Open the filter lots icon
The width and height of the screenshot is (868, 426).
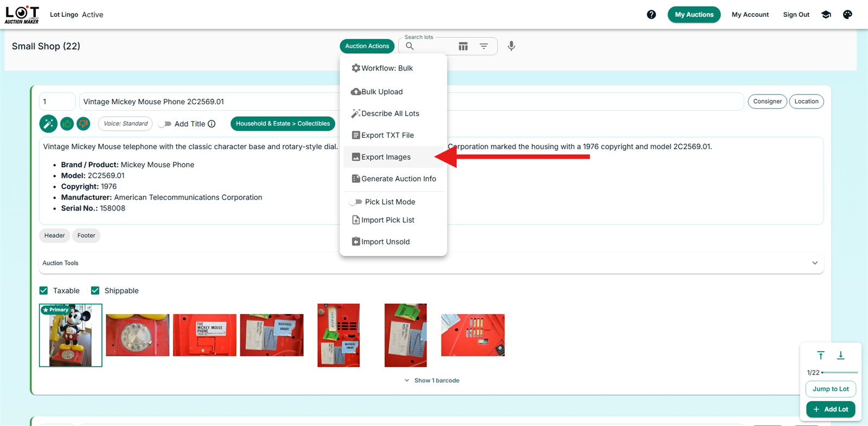click(x=483, y=46)
